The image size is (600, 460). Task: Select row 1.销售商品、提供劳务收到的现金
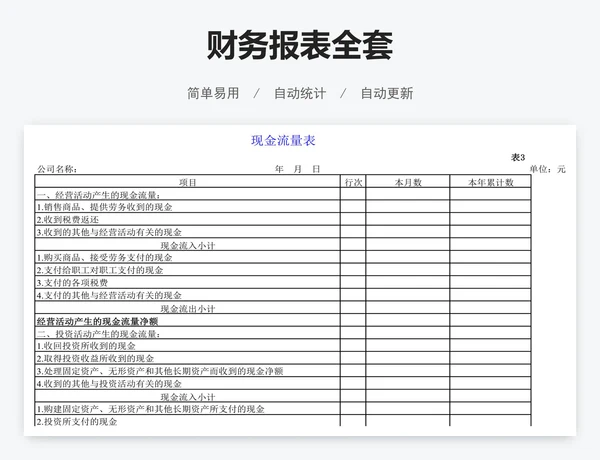(283, 207)
